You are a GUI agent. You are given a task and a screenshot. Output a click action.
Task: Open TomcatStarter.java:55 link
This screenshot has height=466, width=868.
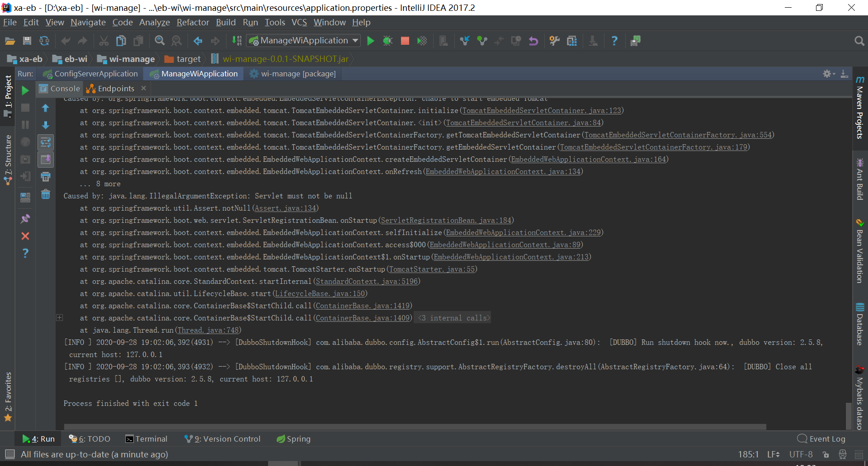tap(432, 269)
